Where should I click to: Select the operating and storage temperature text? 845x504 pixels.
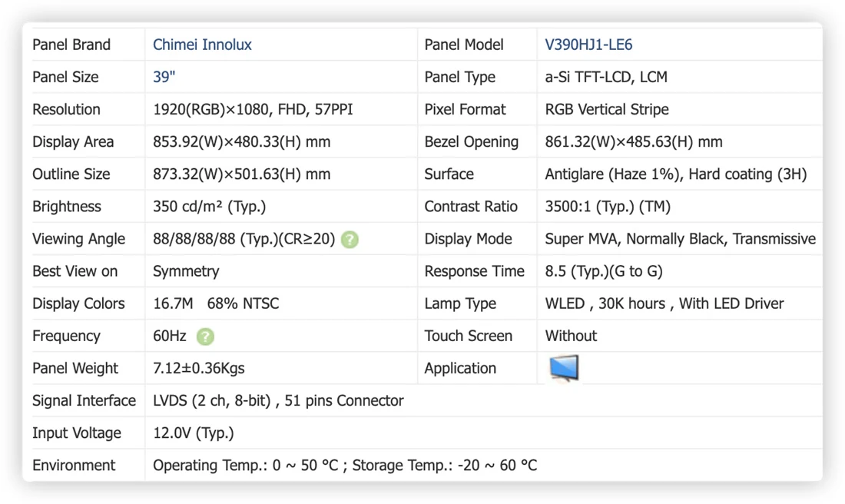[345, 465]
